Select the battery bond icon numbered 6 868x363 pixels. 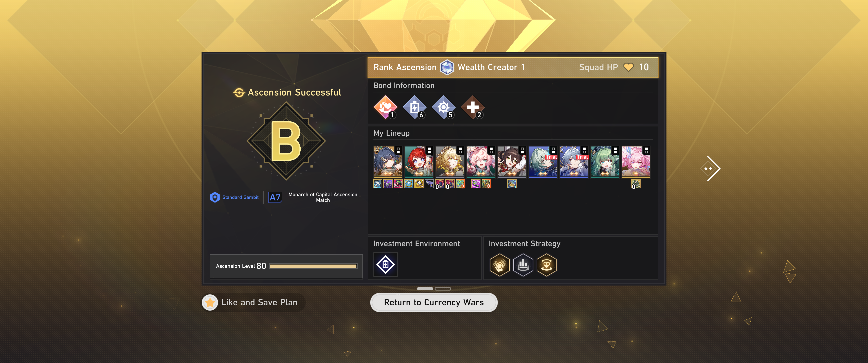pos(414,107)
